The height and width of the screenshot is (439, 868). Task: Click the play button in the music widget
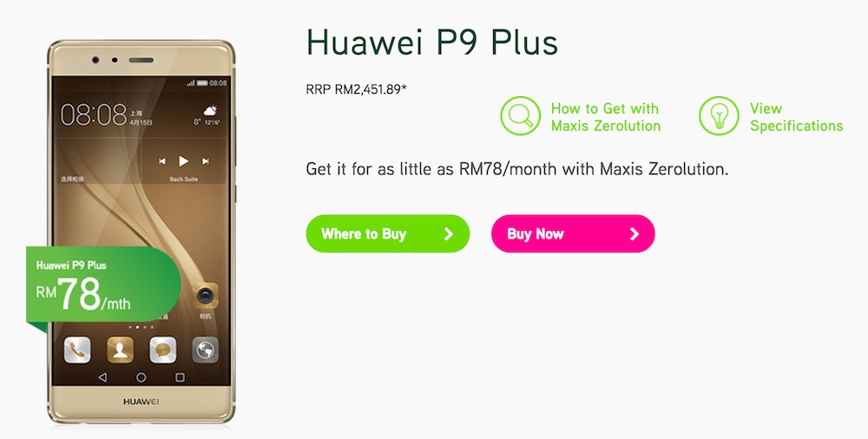click(x=183, y=161)
